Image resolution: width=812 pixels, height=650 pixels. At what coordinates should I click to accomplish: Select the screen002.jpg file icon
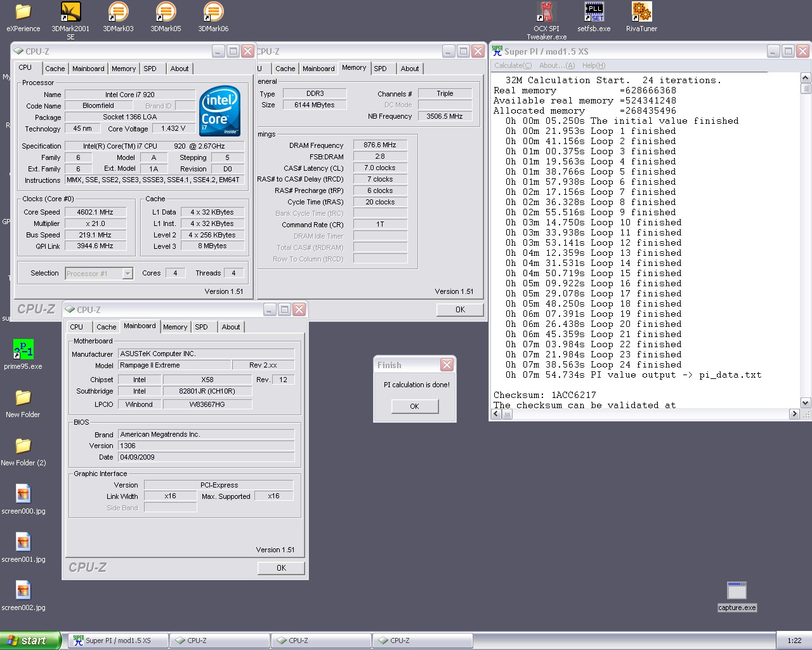pyautogui.click(x=23, y=596)
